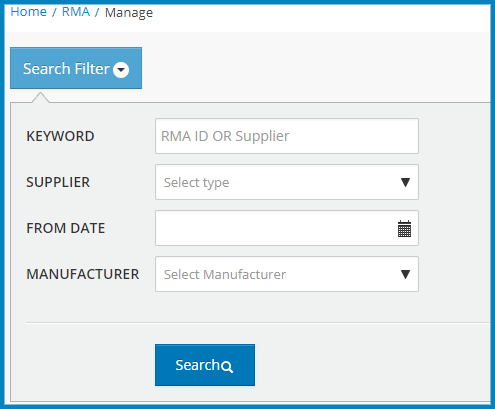This screenshot has width=495, height=409.
Task: Click inside the From Date field
Action: tap(287, 228)
